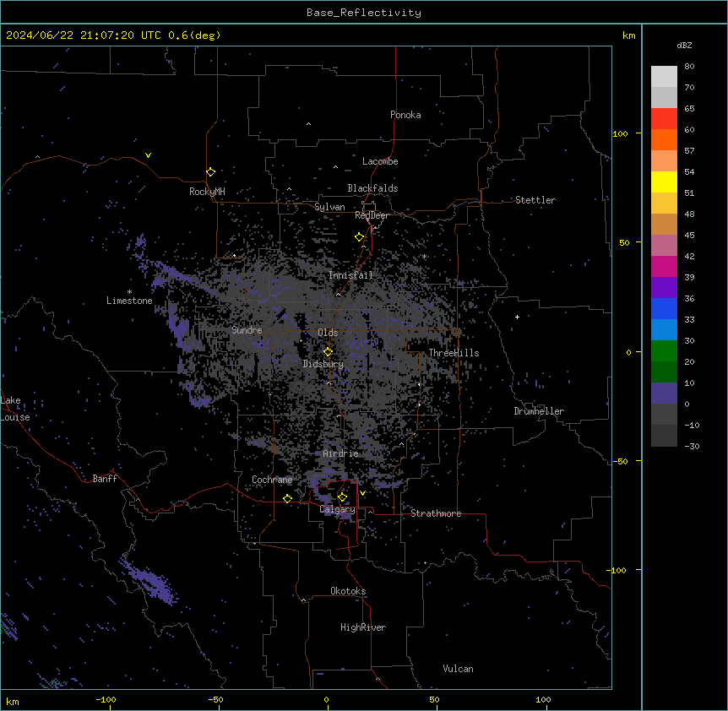Viewport: 728px width, 711px height.
Task: Click the Limestone label
Action: pyautogui.click(x=129, y=301)
